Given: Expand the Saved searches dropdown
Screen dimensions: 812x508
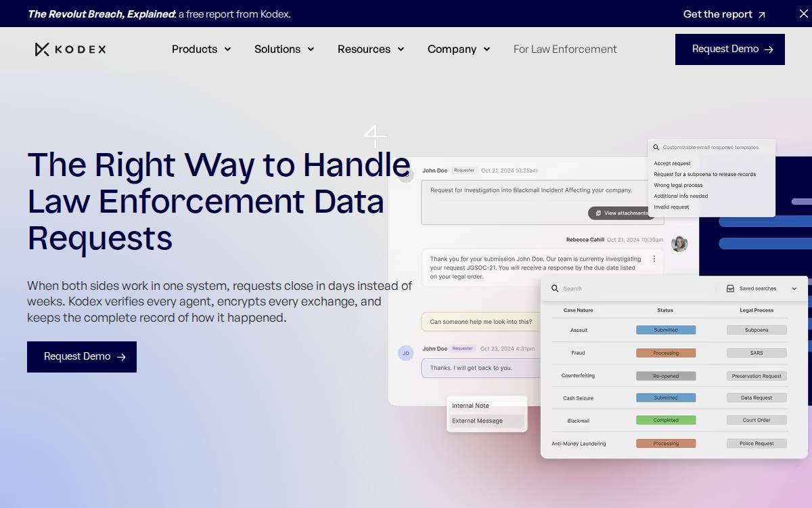Looking at the screenshot, I should click(762, 289).
